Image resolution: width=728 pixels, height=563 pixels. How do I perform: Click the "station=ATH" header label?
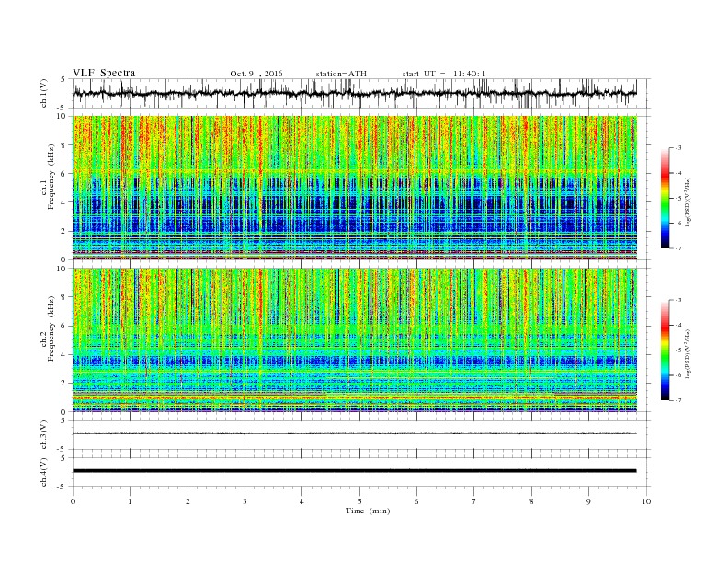click(x=341, y=74)
